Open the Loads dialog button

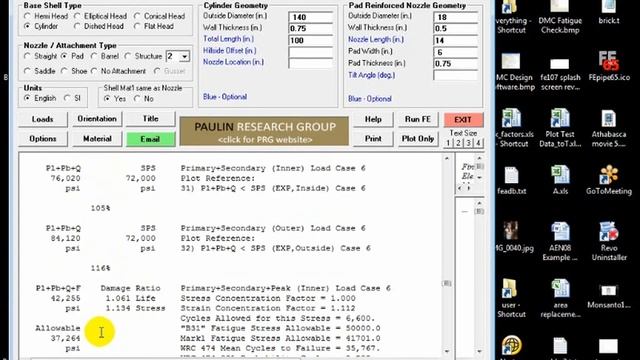coord(42,119)
